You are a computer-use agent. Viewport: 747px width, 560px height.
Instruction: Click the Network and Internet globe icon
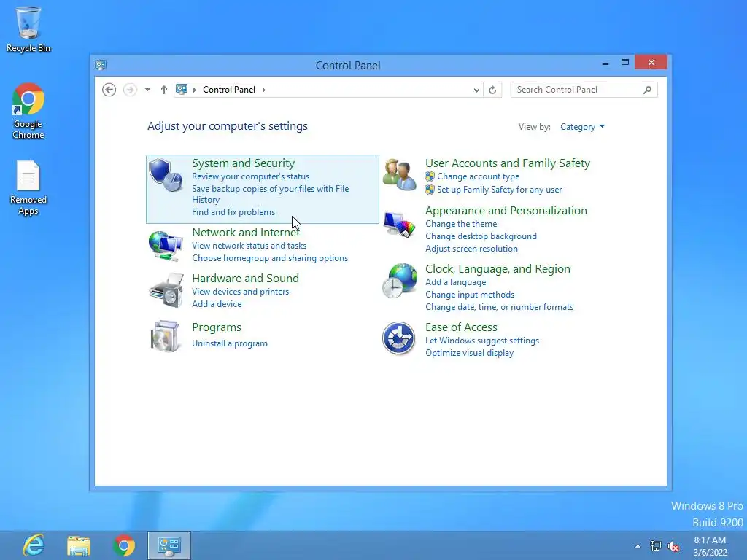click(x=166, y=245)
